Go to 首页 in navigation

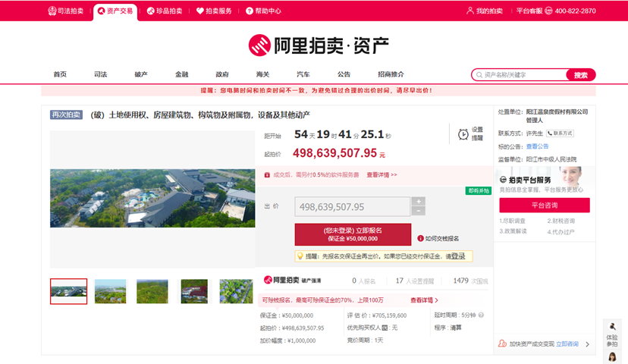point(60,74)
